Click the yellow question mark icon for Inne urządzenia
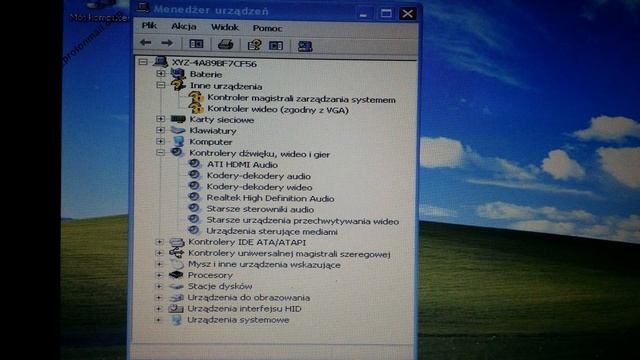This screenshot has width=640, height=360. (x=178, y=85)
